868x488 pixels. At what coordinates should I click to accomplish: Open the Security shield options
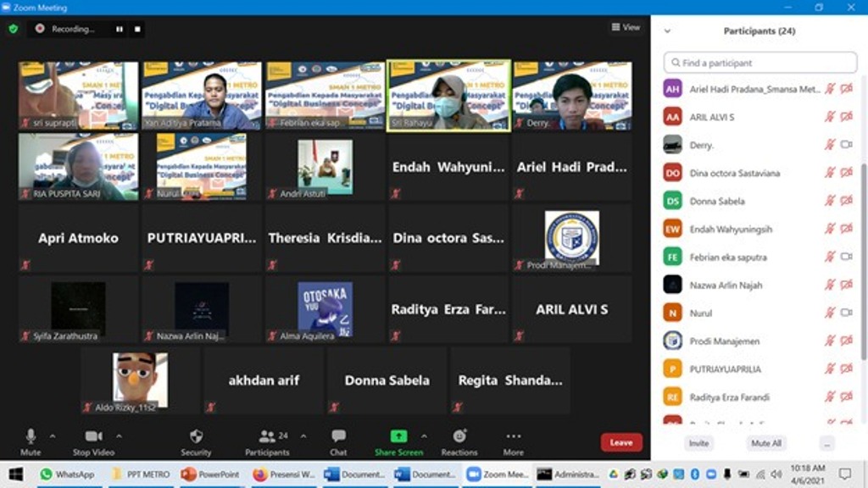(x=196, y=442)
